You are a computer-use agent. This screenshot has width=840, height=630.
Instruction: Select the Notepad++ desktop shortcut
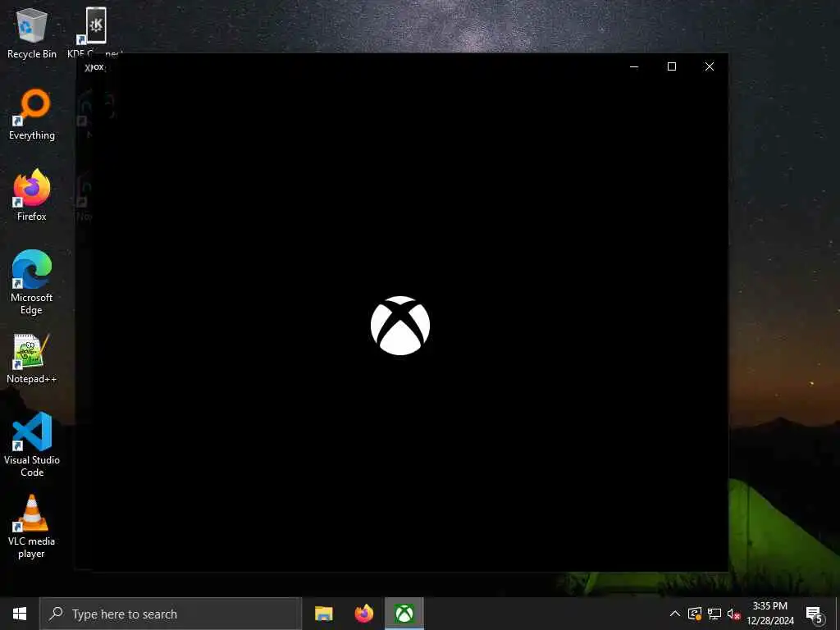click(x=32, y=358)
